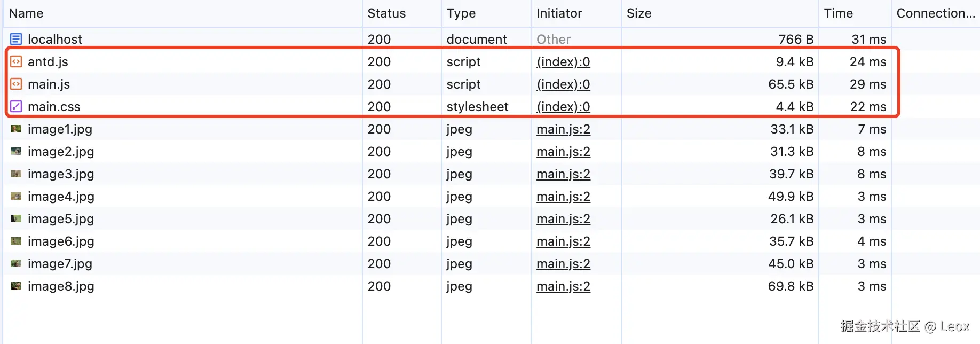Click the main.css stylesheet icon
The height and width of the screenshot is (344, 980).
16,106
